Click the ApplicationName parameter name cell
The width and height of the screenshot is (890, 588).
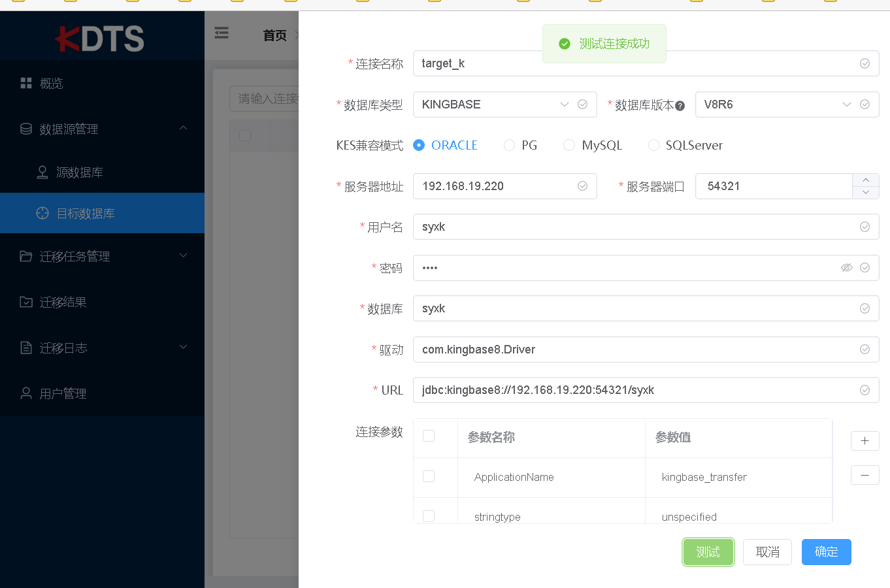tap(552, 478)
